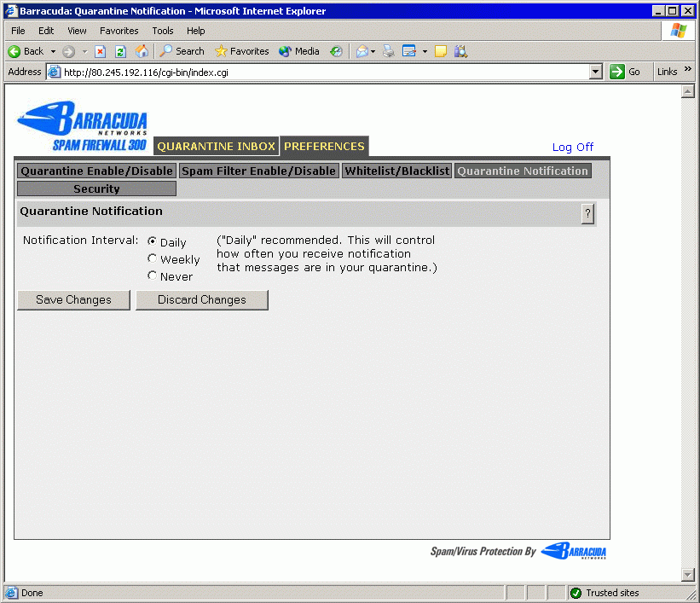The image size is (700, 603).
Task: Open the address bar dropdown arrow
Action: (x=596, y=72)
